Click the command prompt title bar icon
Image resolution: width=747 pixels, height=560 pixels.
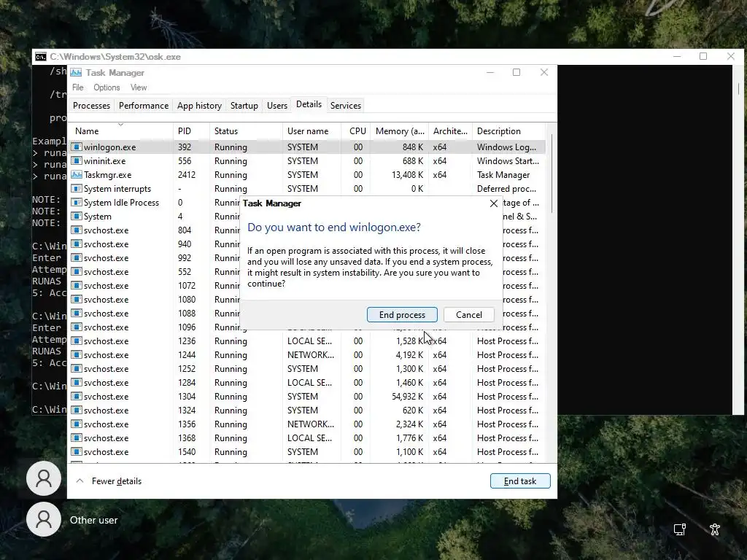41,57
